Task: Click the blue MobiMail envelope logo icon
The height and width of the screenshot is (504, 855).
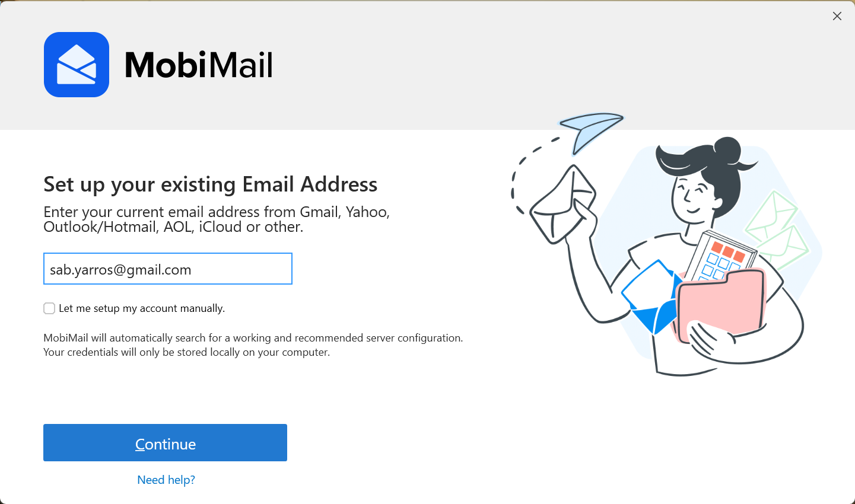Action: (77, 65)
